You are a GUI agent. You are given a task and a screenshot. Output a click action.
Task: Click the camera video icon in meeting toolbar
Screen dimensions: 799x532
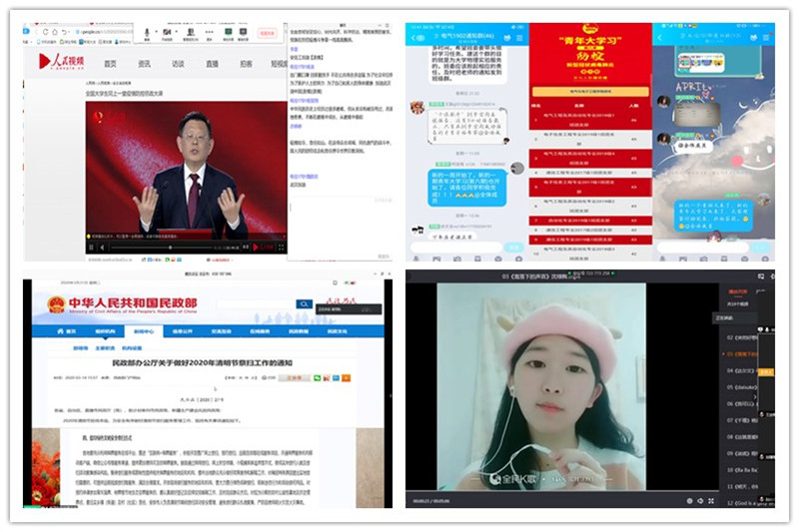(x=165, y=32)
